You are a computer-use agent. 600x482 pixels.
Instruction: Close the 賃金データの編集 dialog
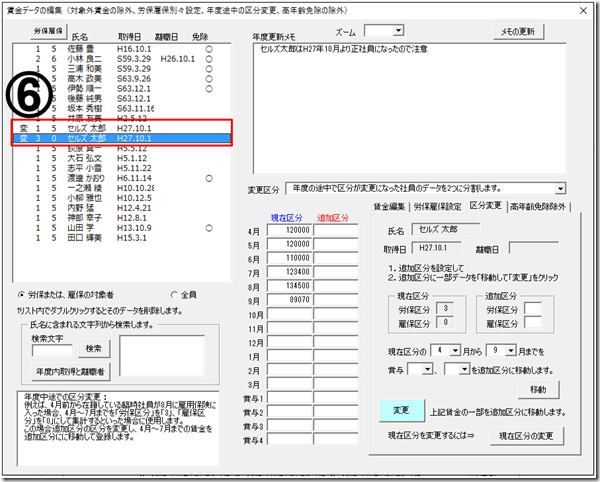click(583, 10)
